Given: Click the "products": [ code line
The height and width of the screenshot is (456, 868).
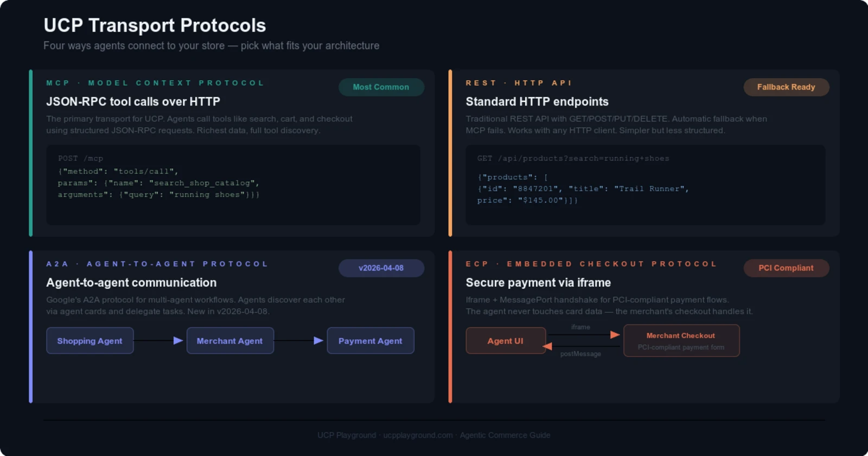Looking at the screenshot, I should point(513,177).
